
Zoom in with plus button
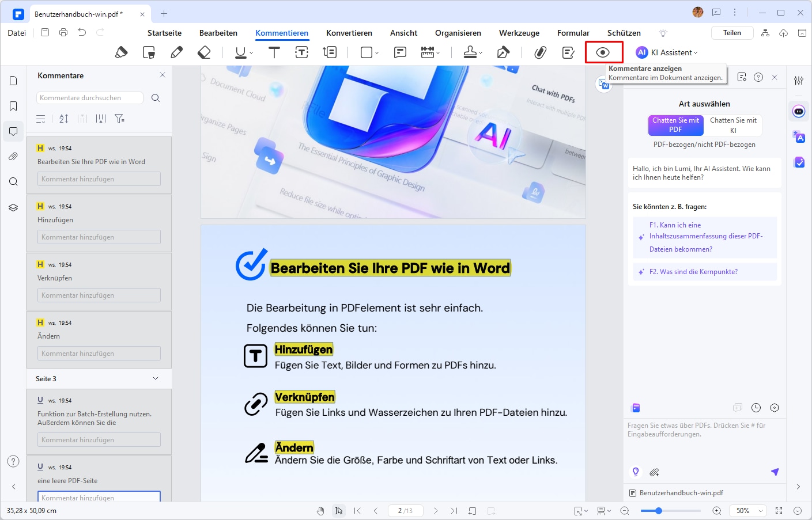point(717,511)
